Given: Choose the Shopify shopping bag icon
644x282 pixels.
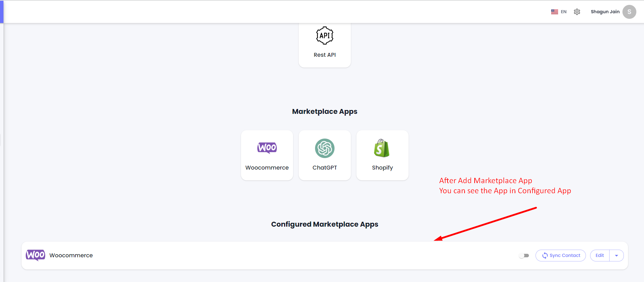Looking at the screenshot, I should [382, 148].
